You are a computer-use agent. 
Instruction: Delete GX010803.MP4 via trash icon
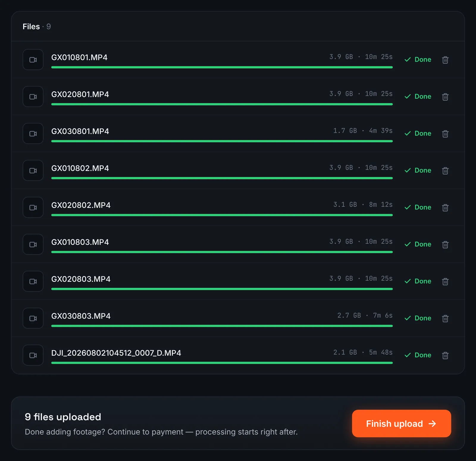(445, 244)
